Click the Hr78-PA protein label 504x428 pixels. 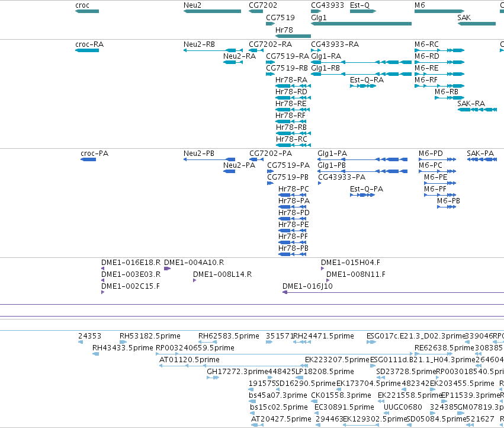(294, 201)
